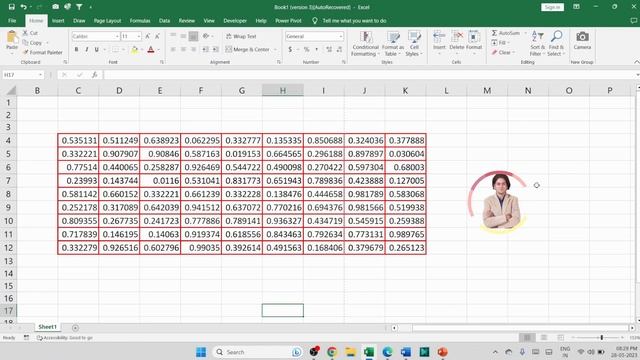Image resolution: width=640 pixels, height=360 pixels.
Task: Collapse the ribbon with chevron
Action: (x=636, y=62)
